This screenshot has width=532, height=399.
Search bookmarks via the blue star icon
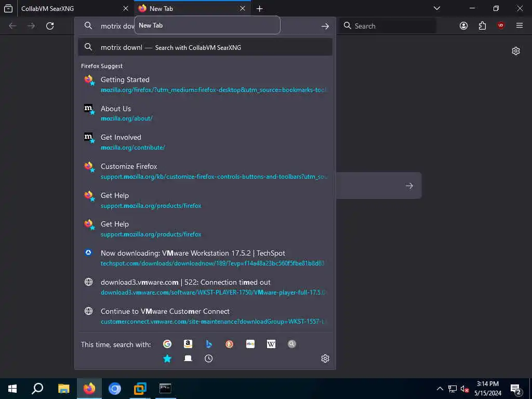167,358
